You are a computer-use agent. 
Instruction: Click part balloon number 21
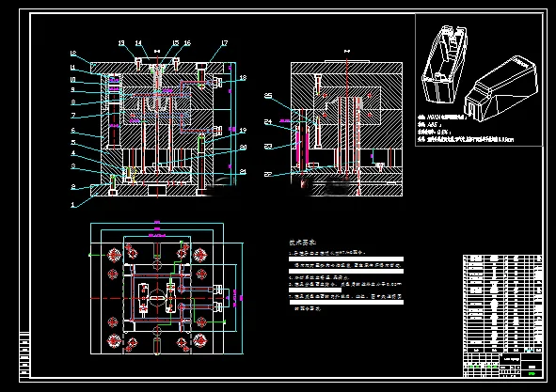tap(243, 171)
